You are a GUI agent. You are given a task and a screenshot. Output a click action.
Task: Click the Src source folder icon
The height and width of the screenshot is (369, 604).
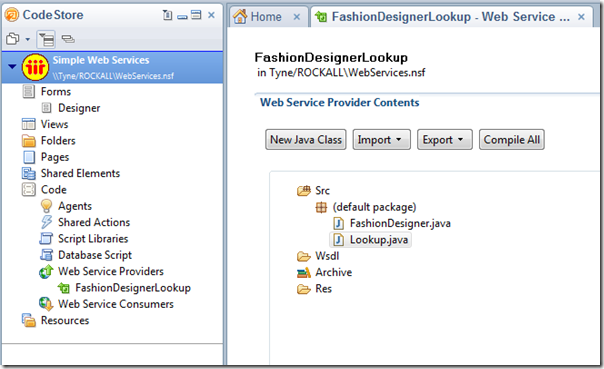[304, 191]
